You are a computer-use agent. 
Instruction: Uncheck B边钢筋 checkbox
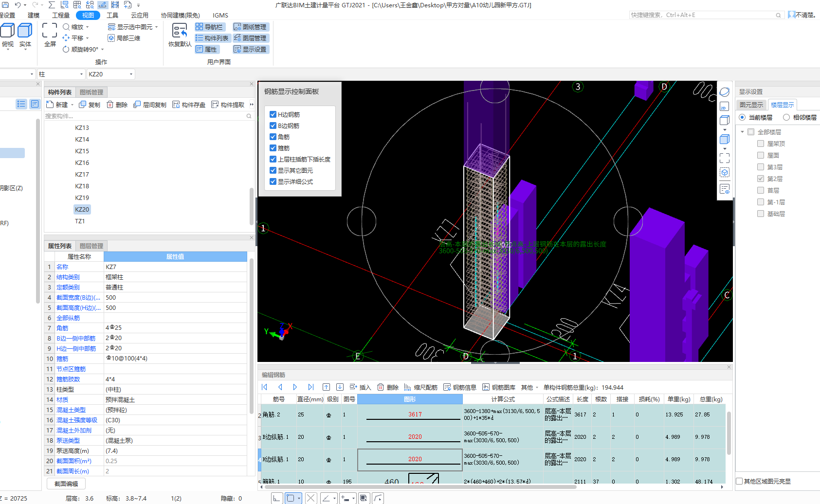point(273,126)
